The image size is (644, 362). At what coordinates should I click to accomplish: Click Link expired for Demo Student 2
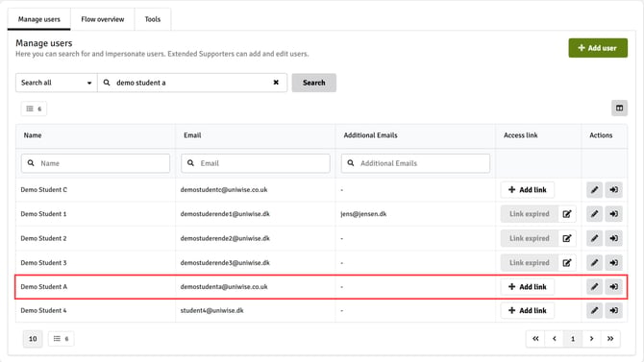tap(530, 238)
